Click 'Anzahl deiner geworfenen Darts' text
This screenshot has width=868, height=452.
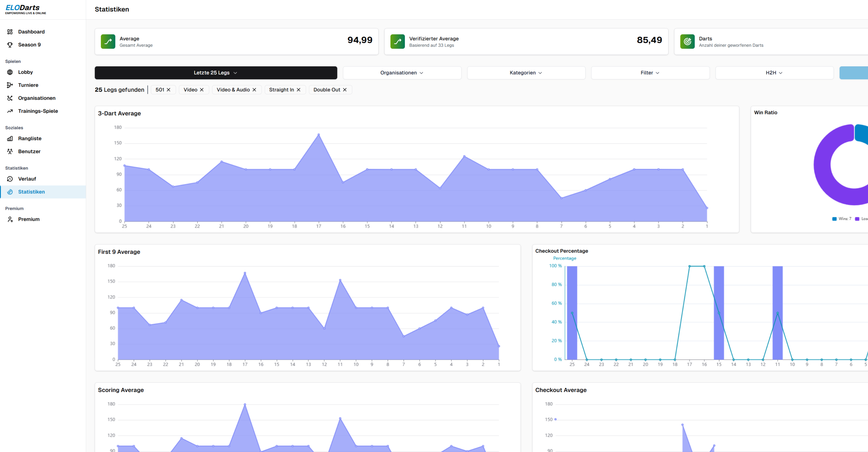(731, 45)
